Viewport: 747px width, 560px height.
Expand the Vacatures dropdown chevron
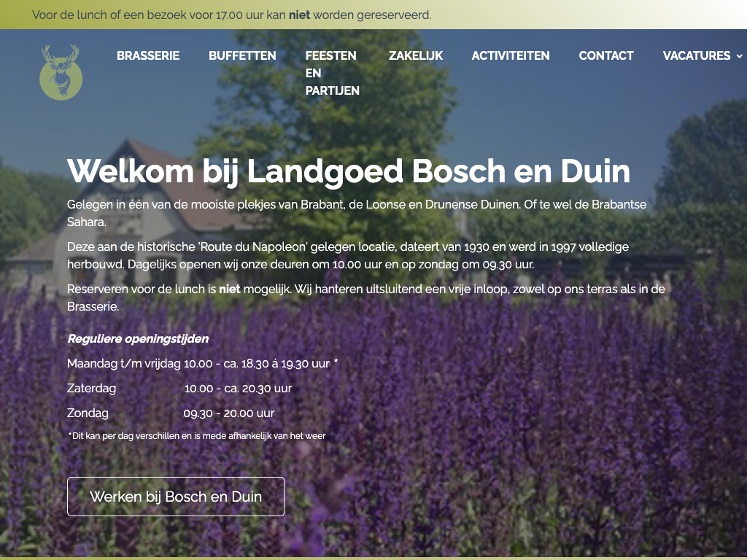740,56
